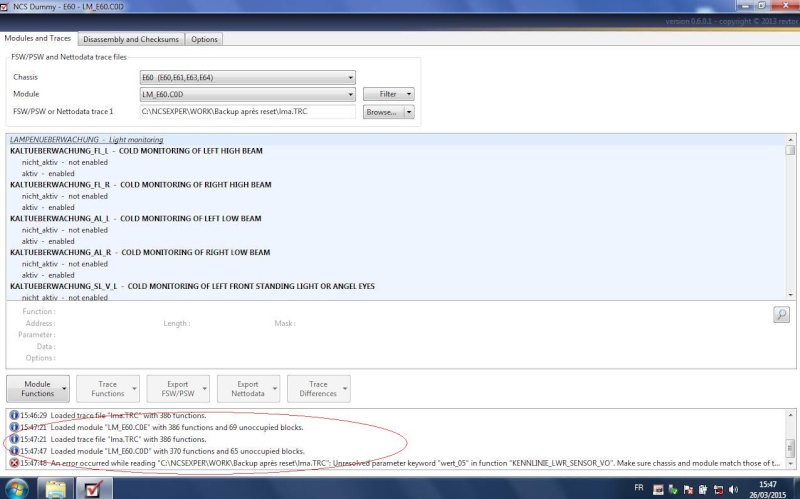Click the log panel scrollbar thumb

(x=790, y=448)
